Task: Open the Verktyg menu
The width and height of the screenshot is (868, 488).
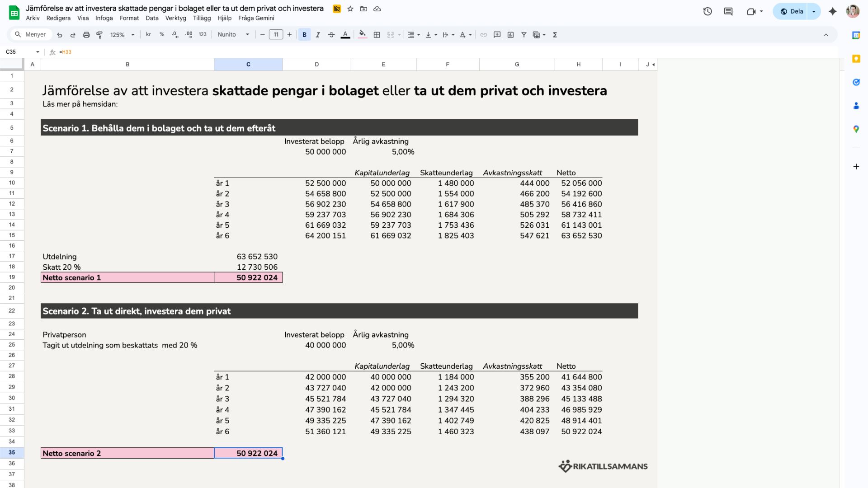Action: tap(175, 18)
